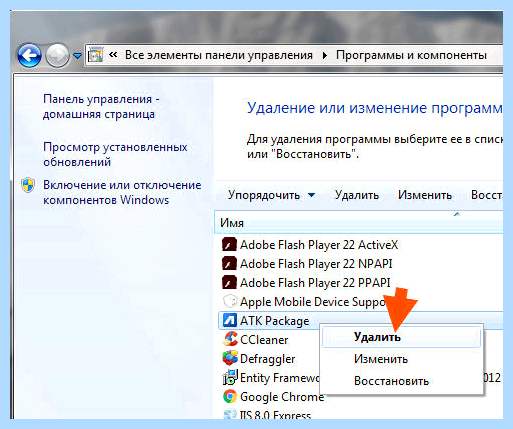Click the Entity Framework installer icon
Image resolution: width=513 pixels, height=429 pixels.
point(229,377)
